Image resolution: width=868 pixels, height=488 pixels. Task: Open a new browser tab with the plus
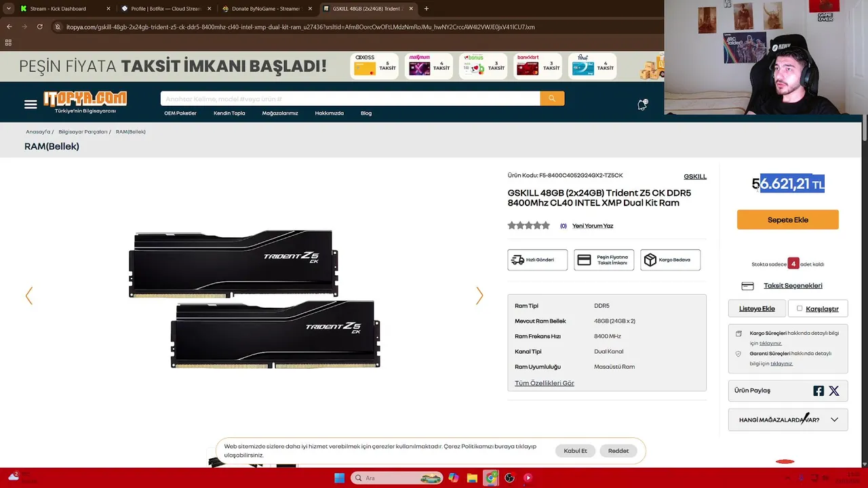[426, 9]
